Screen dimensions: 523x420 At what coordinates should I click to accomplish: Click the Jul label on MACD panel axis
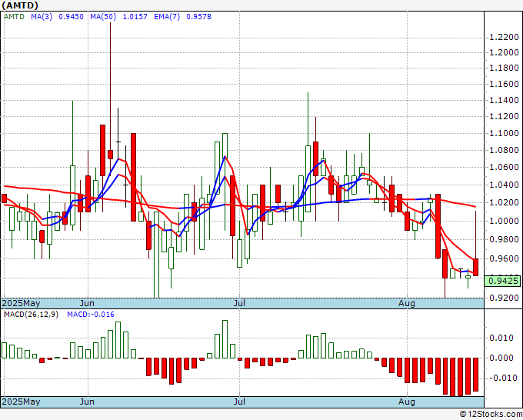coord(239,402)
